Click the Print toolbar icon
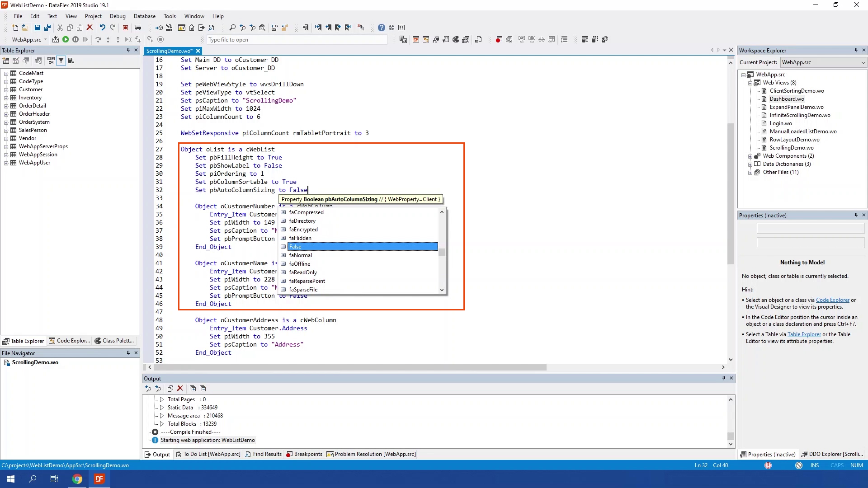This screenshot has height=488, width=868. (138, 28)
